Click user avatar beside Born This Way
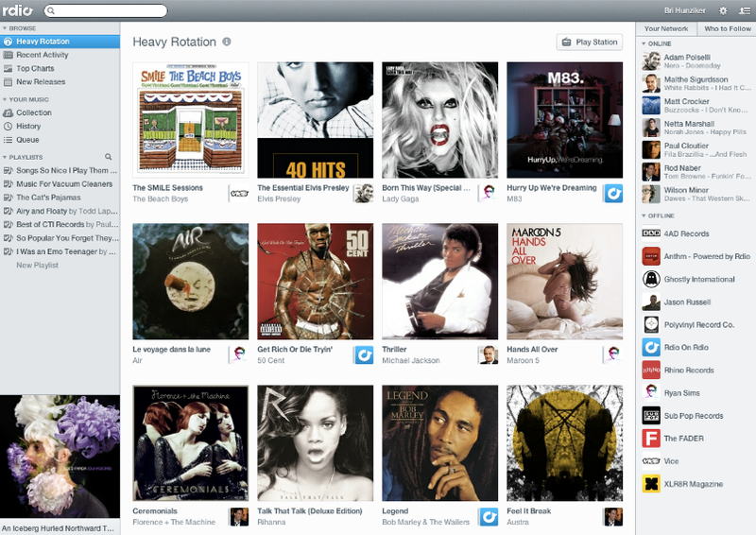This screenshot has width=756, height=535. 489,194
